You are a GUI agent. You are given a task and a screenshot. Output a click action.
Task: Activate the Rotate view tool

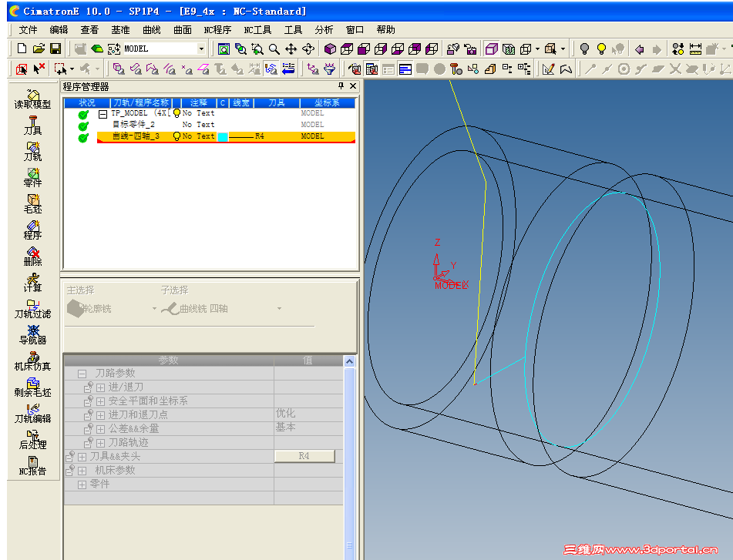tap(308, 49)
